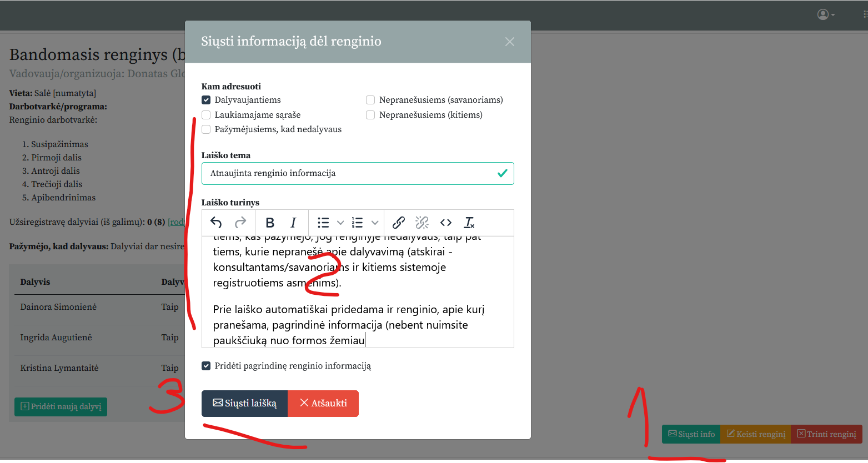Click the Atšaukti button
This screenshot has height=463, width=868.
[x=323, y=404]
